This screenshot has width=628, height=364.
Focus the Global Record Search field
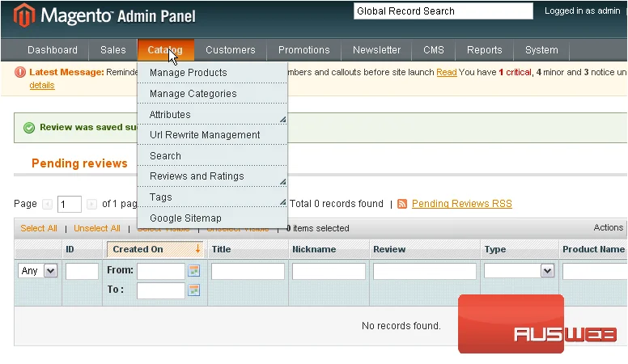coord(443,11)
